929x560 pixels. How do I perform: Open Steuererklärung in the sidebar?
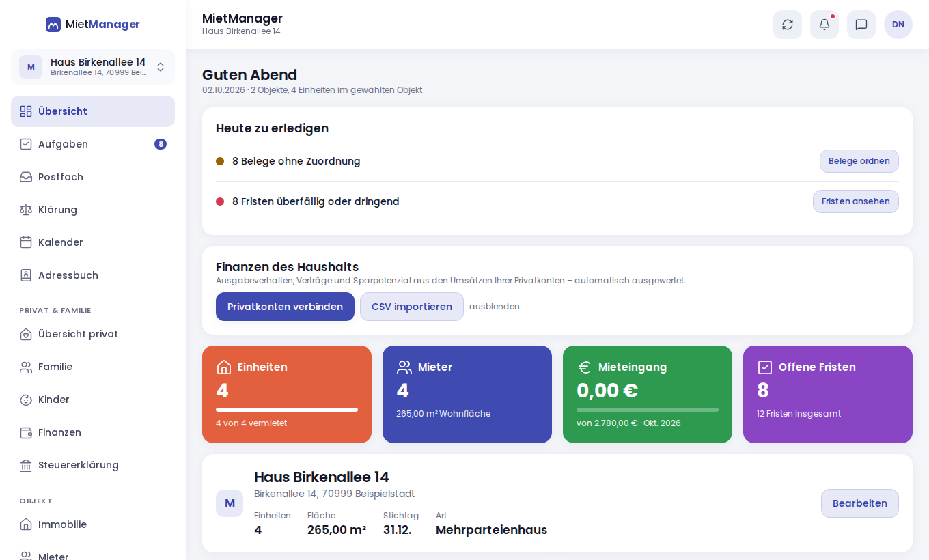pos(93,465)
